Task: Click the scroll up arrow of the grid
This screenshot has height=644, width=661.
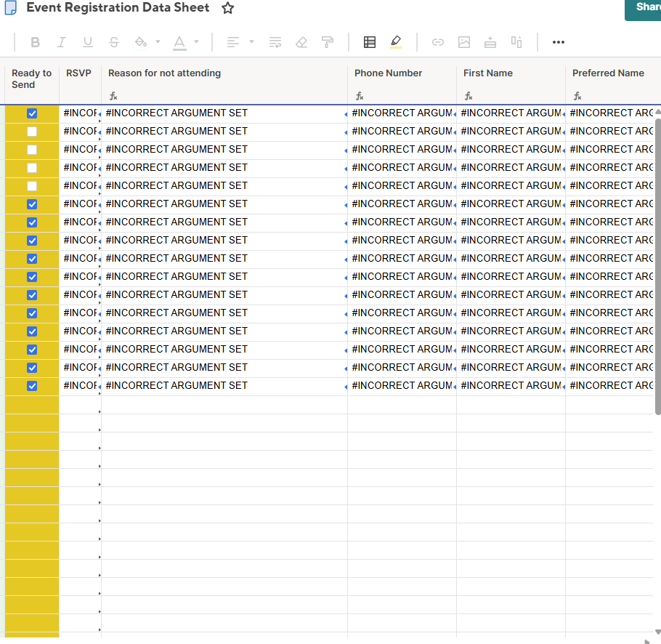Action: coord(657,112)
